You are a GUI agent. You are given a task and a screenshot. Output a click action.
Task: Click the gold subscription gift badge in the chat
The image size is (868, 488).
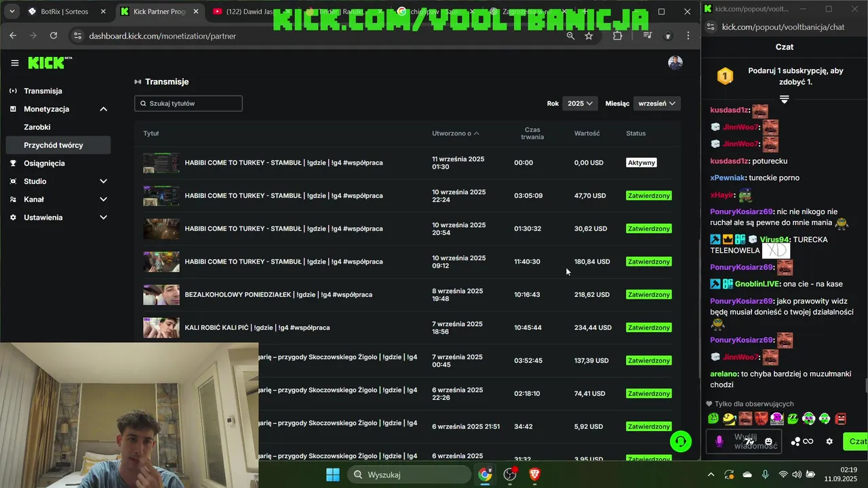pos(725,76)
